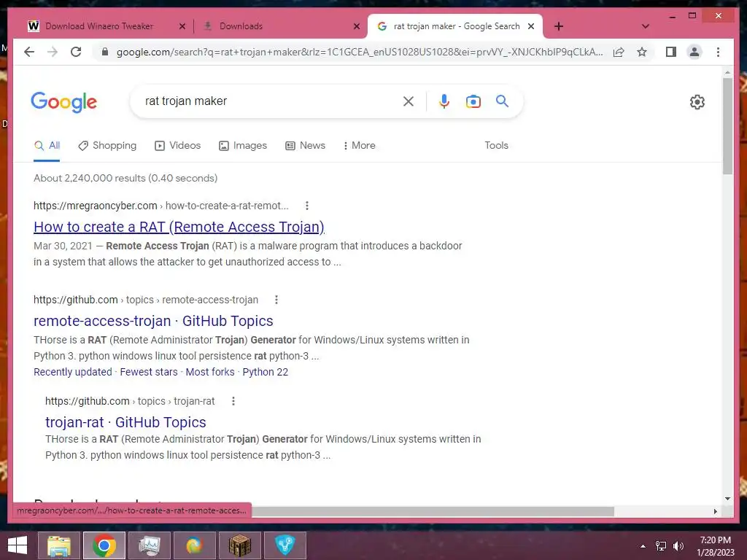Expand the More search filters
Image resolution: width=747 pixels, height=560 pixels.
pos(359,145)
